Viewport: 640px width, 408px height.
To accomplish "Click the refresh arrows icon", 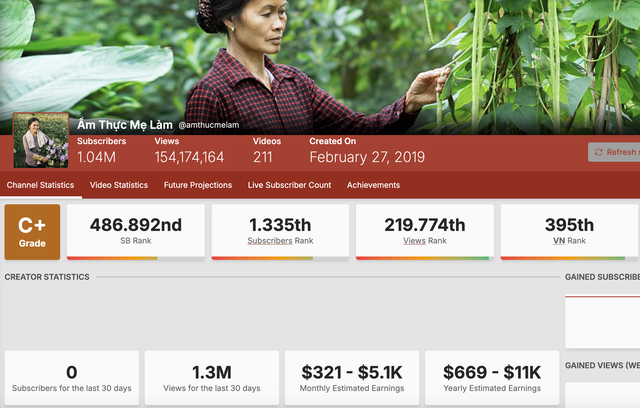I will (599, 152).
